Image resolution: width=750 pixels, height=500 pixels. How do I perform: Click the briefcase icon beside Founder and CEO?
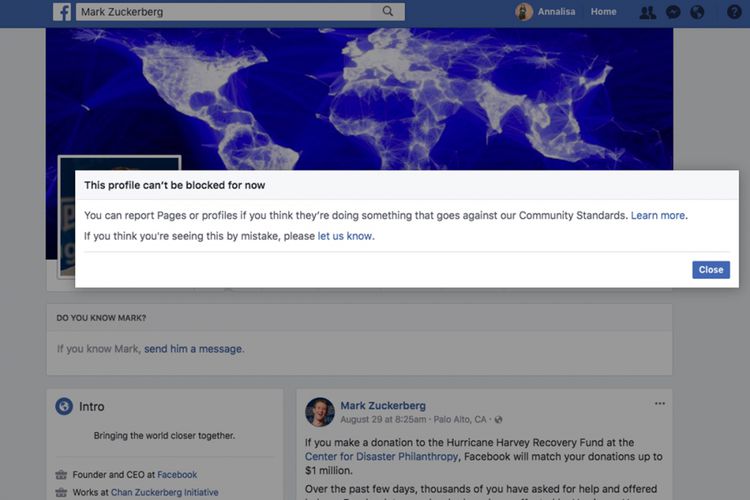(61, 475)
